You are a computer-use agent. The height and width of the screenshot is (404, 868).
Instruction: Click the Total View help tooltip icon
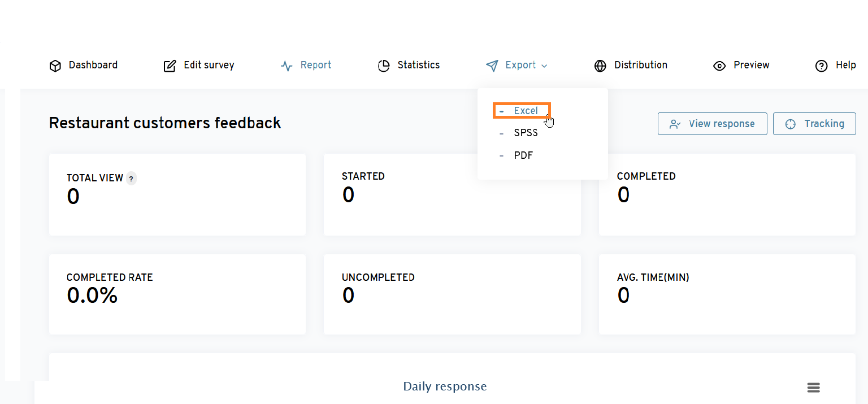coord(131,179)
